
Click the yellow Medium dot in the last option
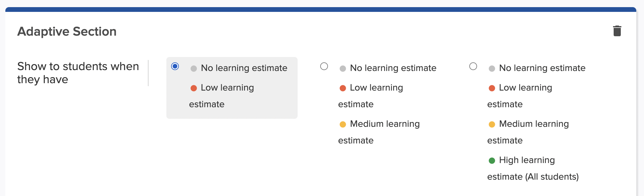(x=492, y=124)
